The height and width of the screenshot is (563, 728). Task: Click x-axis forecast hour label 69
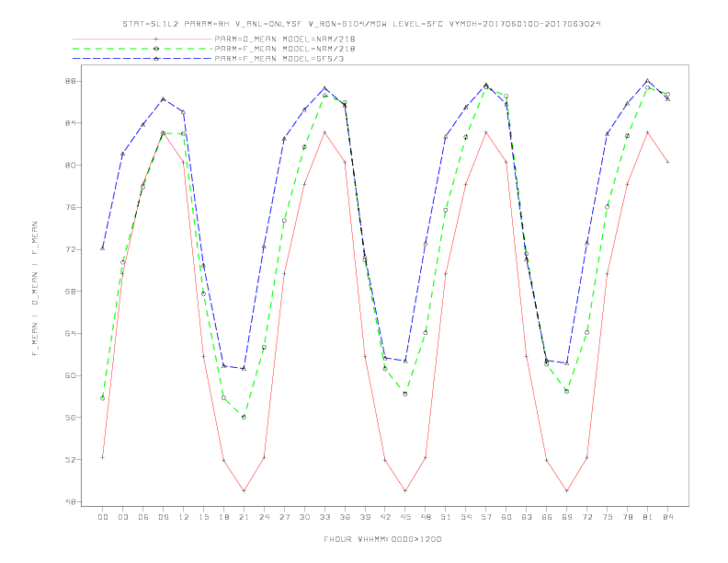(567, 517)
